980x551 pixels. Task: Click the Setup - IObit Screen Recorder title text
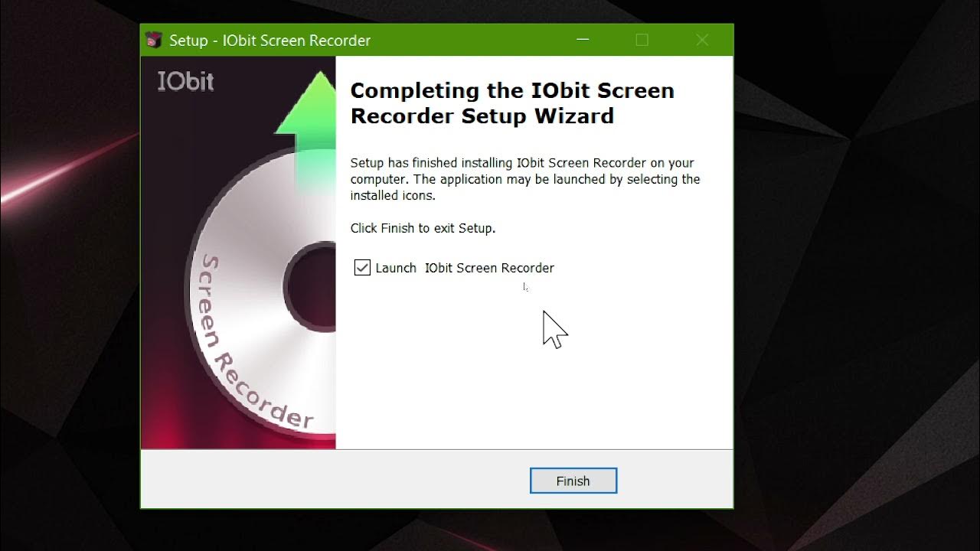(x=269, y=41)
